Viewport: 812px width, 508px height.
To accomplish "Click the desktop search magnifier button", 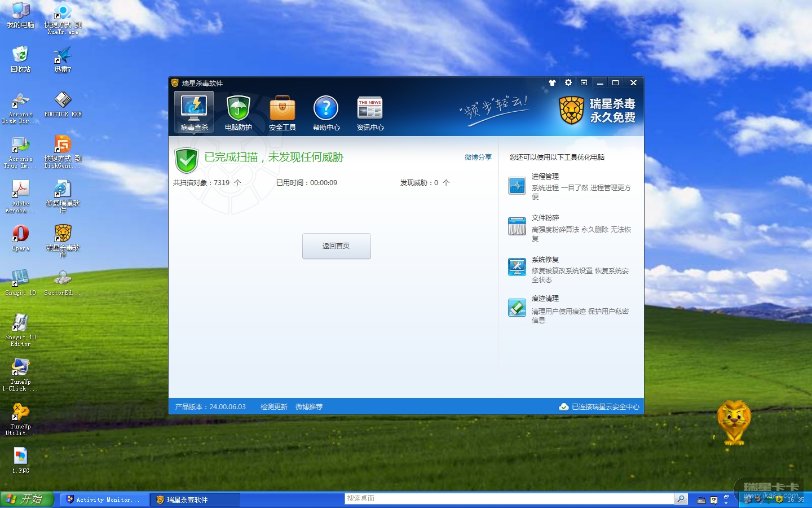I will (x=681, y=499).
